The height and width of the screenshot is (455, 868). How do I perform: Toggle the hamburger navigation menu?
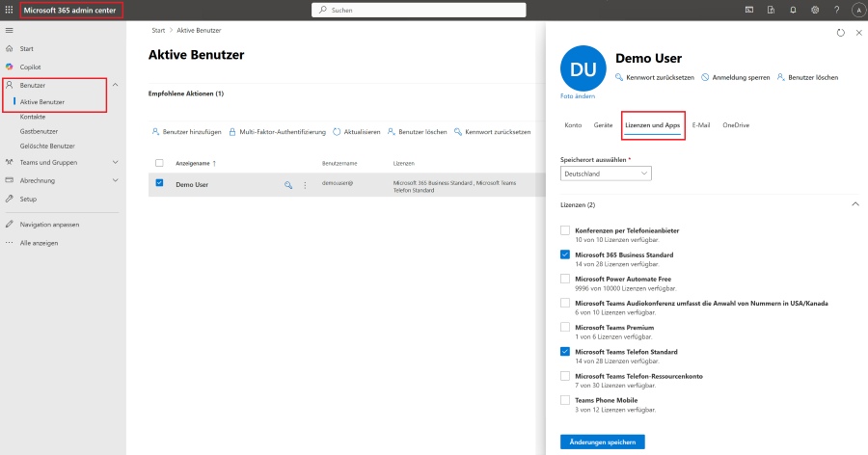(x=10, y=31)
